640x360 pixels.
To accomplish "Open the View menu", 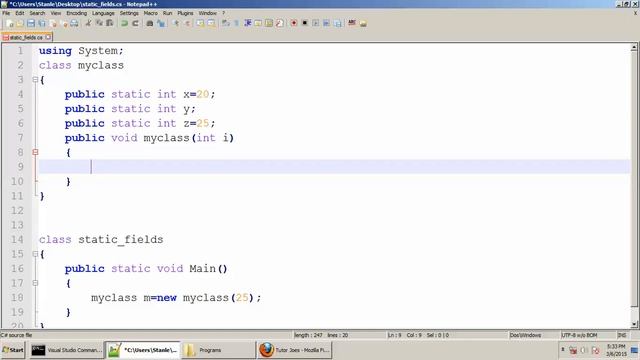I will tap(56, 13).
